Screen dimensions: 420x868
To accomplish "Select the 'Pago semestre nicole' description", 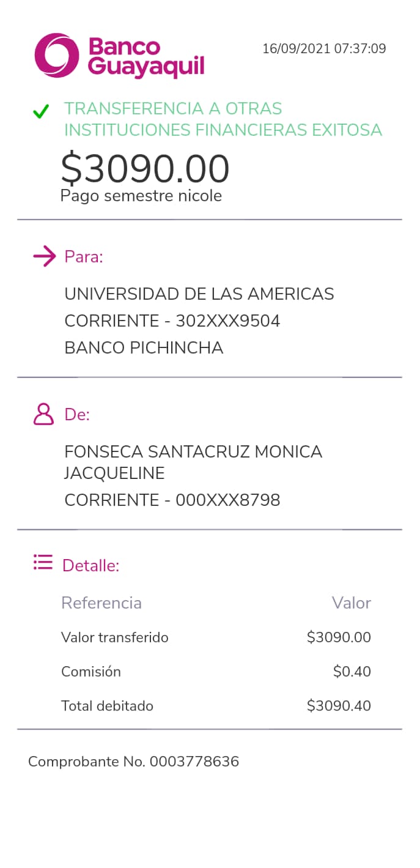I will [x=141, y=196].
